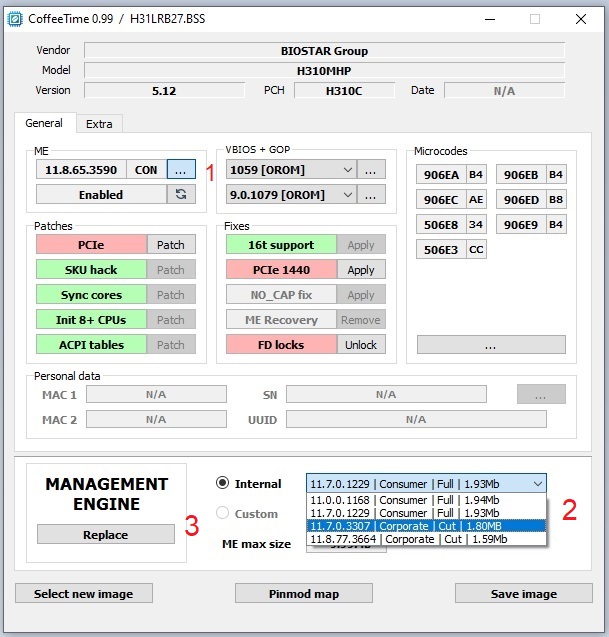Click Patch button next to PCIe
The width and height of the screenshot is (609, 637).
171,245
